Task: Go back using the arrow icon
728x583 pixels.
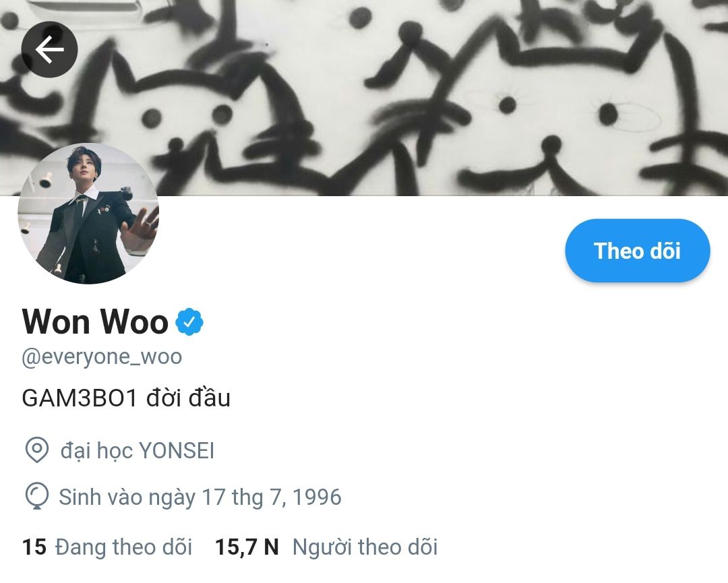Action: [49, 49]
